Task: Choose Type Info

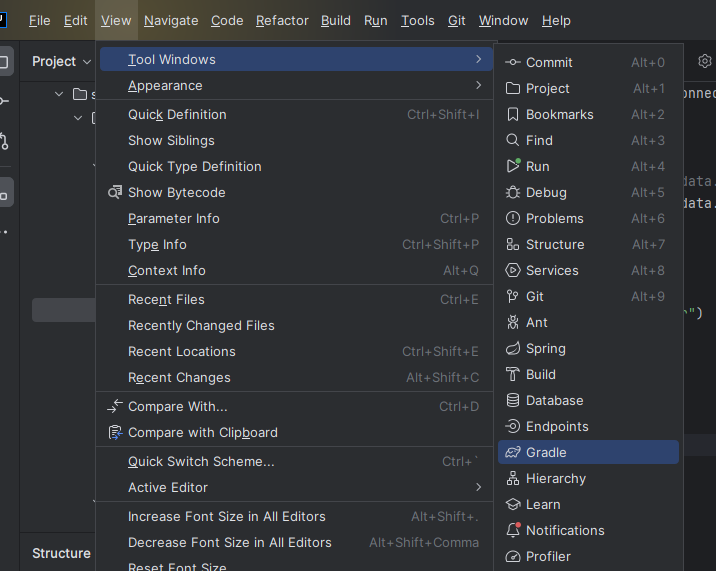Action: tap(296, 244)
